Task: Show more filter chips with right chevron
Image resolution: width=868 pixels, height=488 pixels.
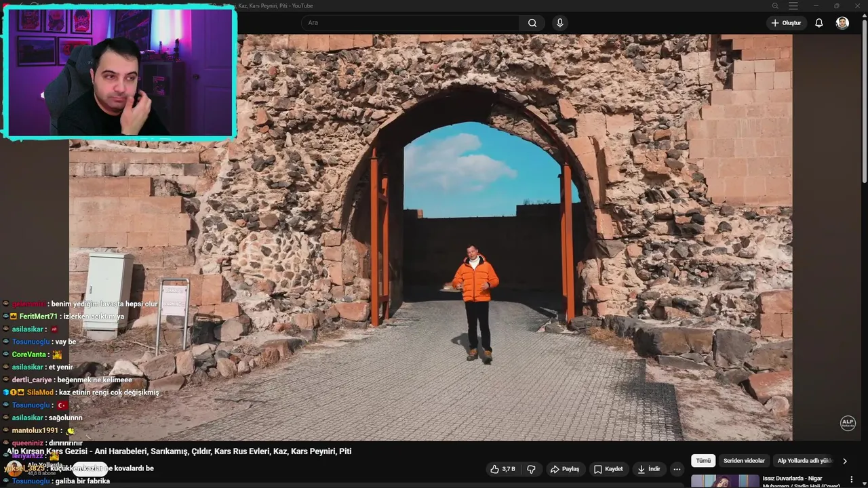Action: point(845,461)
